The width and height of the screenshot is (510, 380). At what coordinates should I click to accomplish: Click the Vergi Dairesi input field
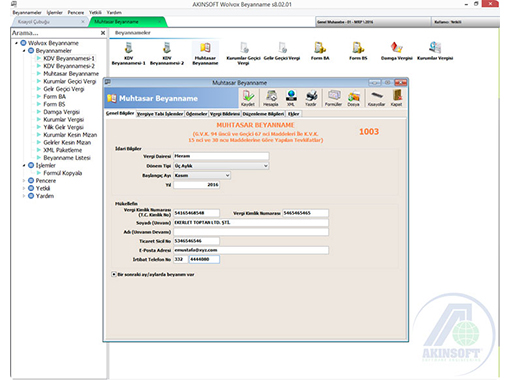(221, 156)
